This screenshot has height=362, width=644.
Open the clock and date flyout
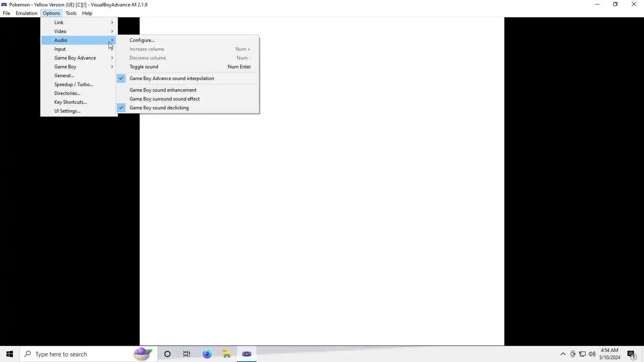(609, 354)
